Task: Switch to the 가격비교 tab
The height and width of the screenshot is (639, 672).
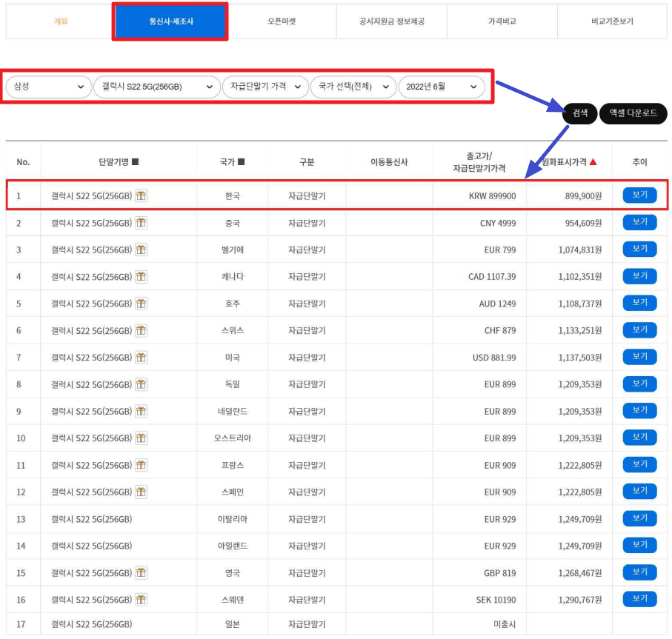Action: click(x=502, y=21)
